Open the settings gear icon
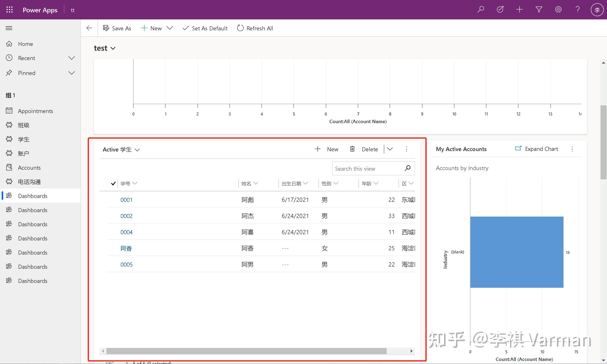 558,10
